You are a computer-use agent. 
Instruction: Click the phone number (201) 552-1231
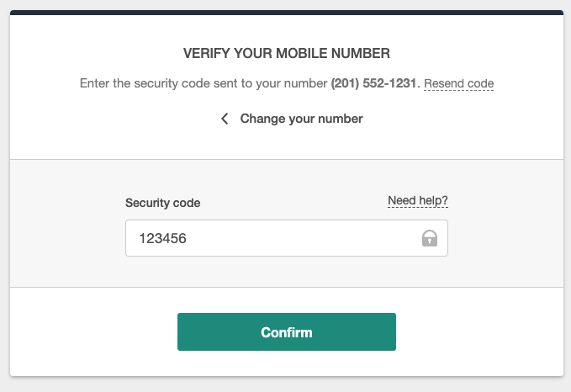[373, 83]
